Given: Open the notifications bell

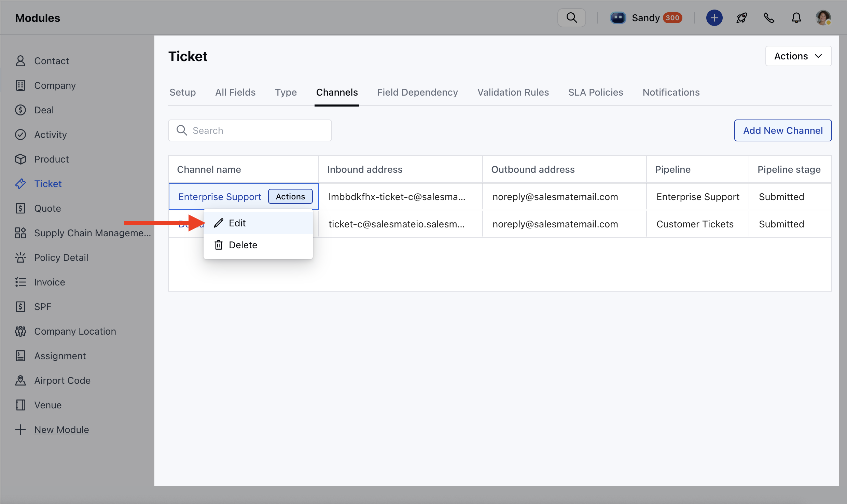Looking at the screenshot, I should tap(796, 18).
